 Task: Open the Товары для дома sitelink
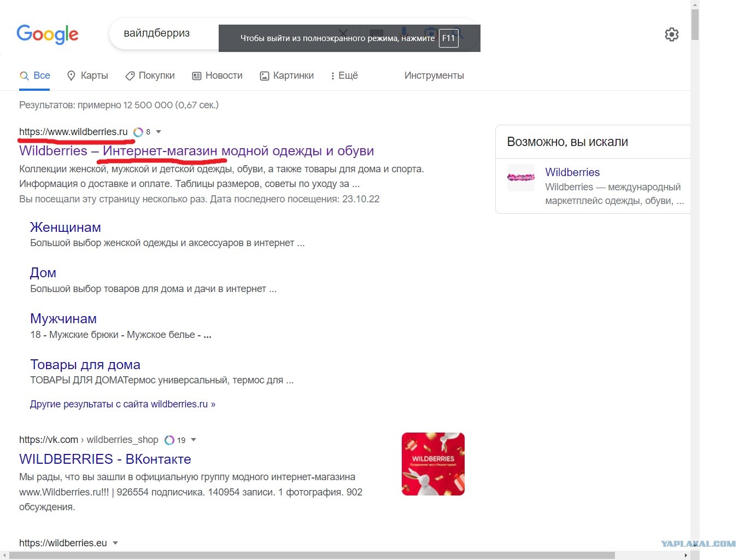(x=85, y=365)
